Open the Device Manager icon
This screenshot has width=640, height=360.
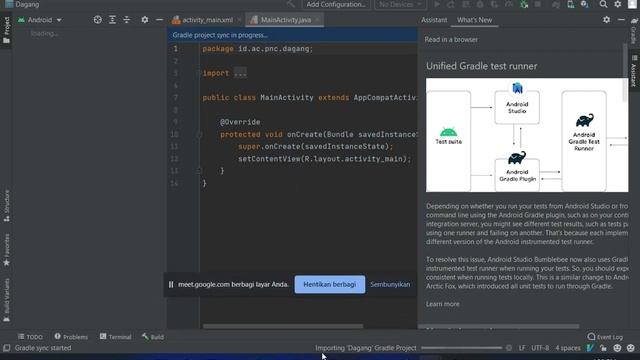point(571,4)
